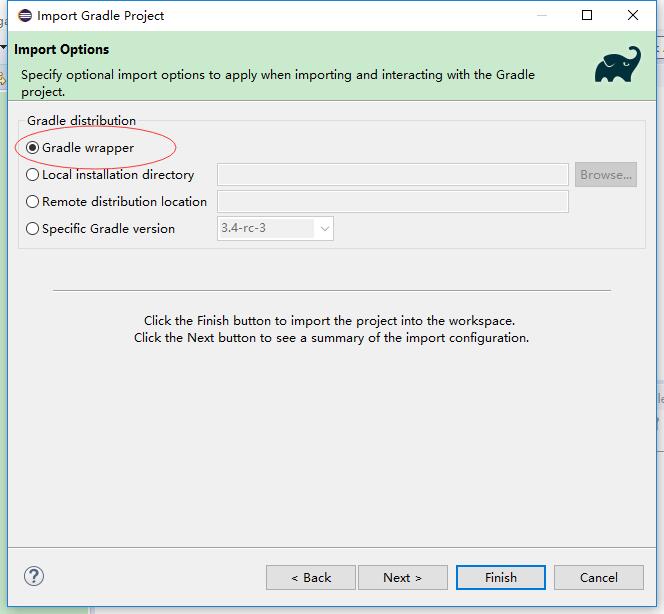The width and height of the screenshot is (664, 614).
Task: Select the Gradle wrapper radio option
Action: pos(34,148)
